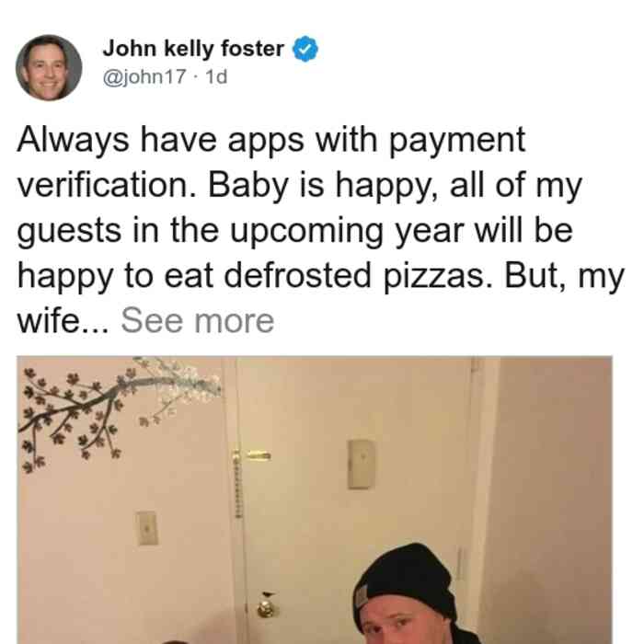Click the blue verified checkmark badge
The image size is (644, 644).
(x=305, y=49)
